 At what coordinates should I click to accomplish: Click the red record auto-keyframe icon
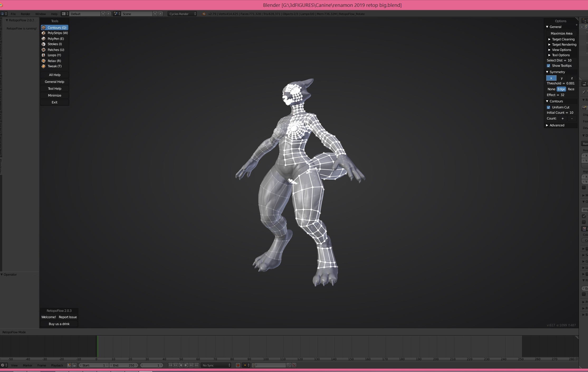pyautogui.click(x=238, y=365)
